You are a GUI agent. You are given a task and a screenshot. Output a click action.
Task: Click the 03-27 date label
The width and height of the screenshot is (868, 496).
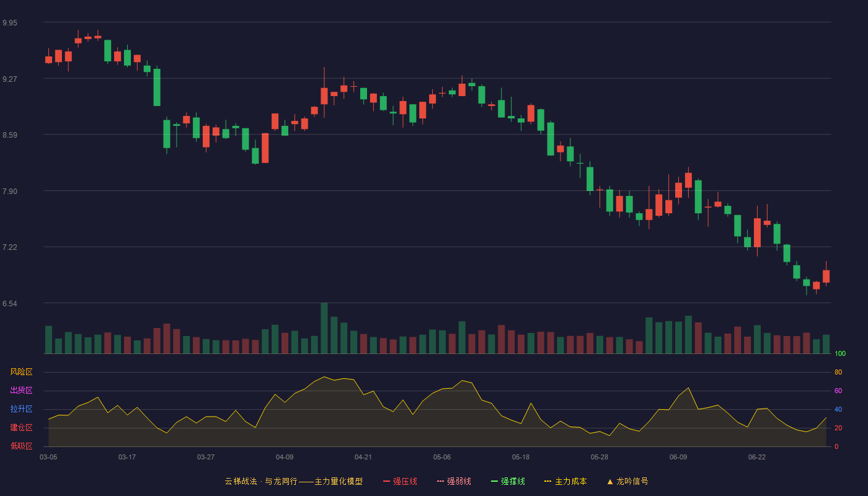206,457
